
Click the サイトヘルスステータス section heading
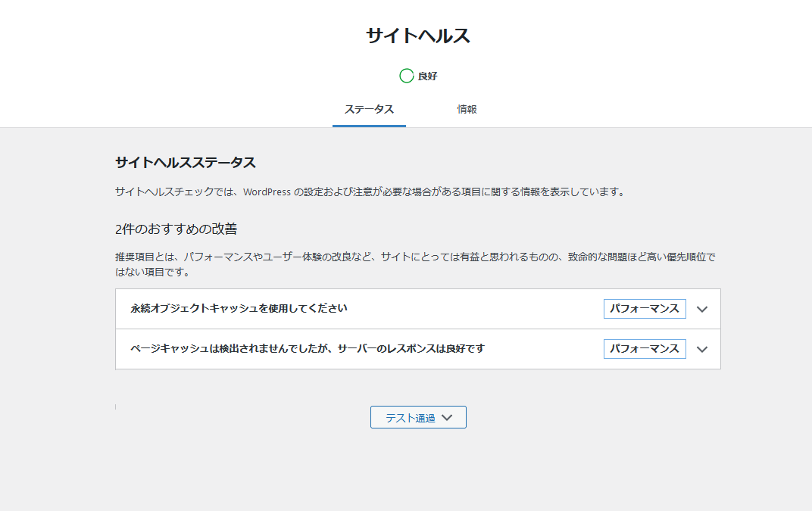(x=186, y=163)
